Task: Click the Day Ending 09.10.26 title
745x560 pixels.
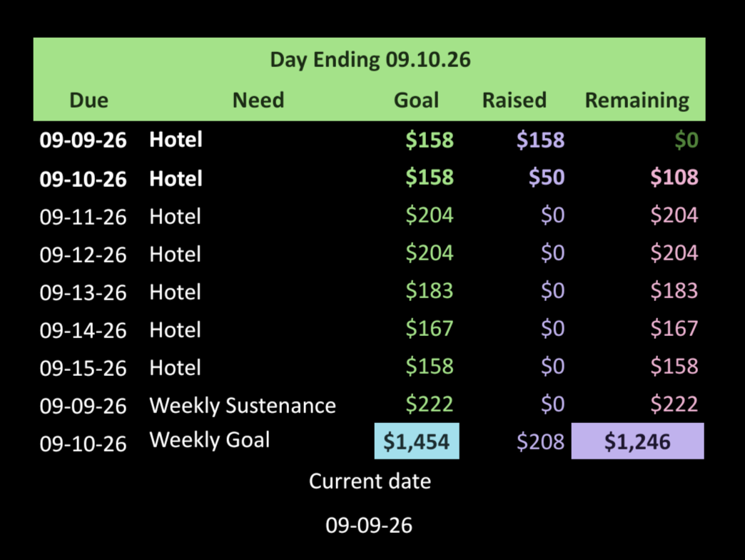Action: pyautogui.click(x=370, y=61)
